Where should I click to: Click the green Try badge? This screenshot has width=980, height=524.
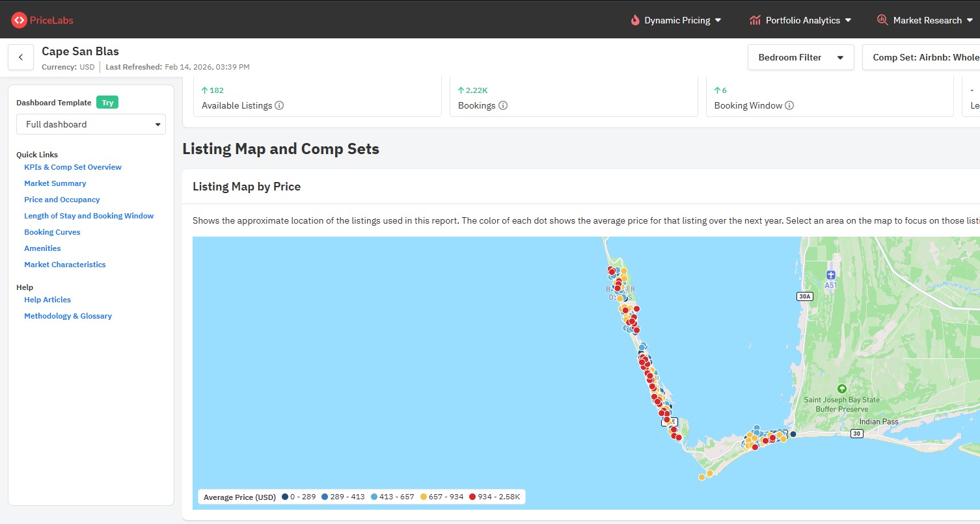coord(107,103)
